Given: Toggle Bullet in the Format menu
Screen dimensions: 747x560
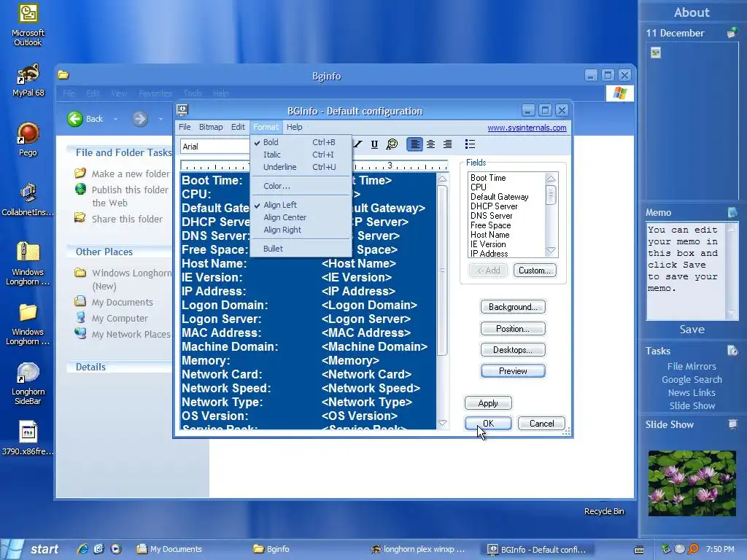Looking at the screenshot, I should pos(301,249).
